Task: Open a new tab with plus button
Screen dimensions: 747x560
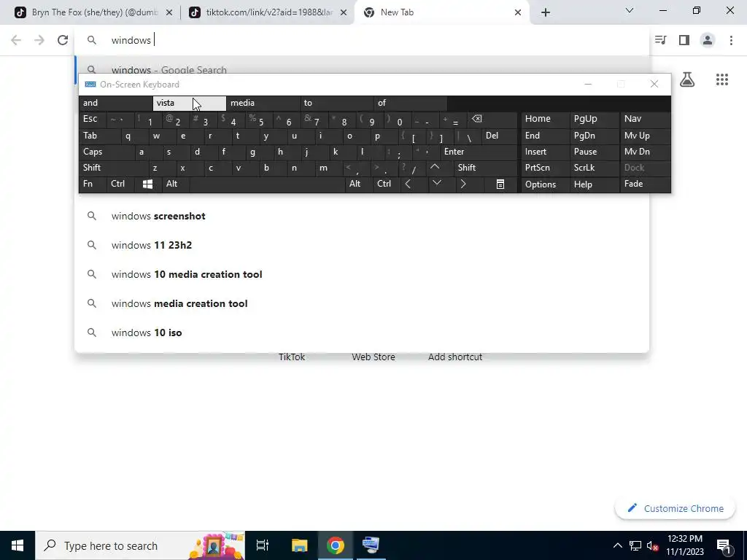Action: pyautogui.click(x=546, y=12)
